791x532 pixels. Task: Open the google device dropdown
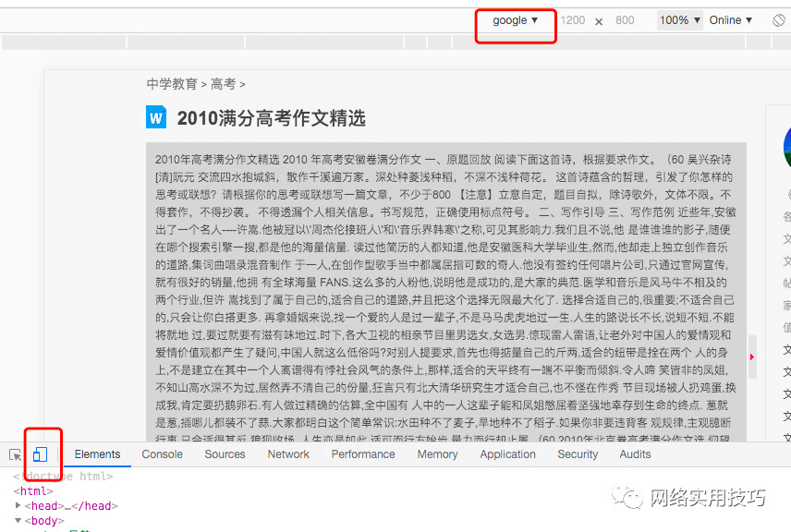515,20
